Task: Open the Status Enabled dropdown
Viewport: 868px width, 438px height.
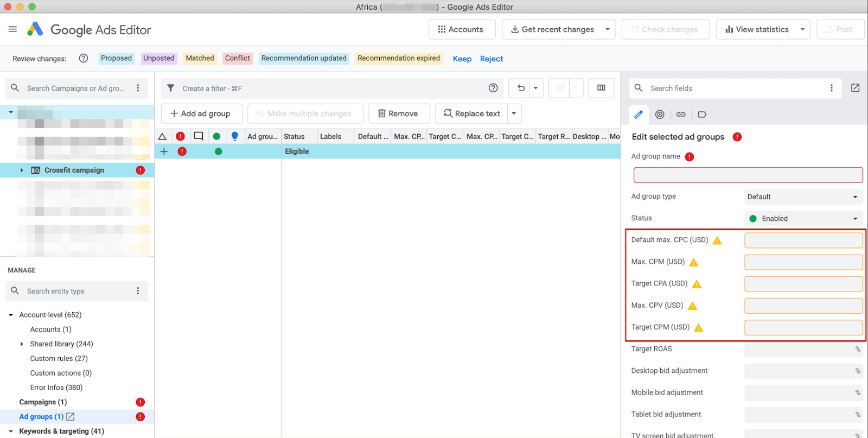Action: (x=803, y=219)
